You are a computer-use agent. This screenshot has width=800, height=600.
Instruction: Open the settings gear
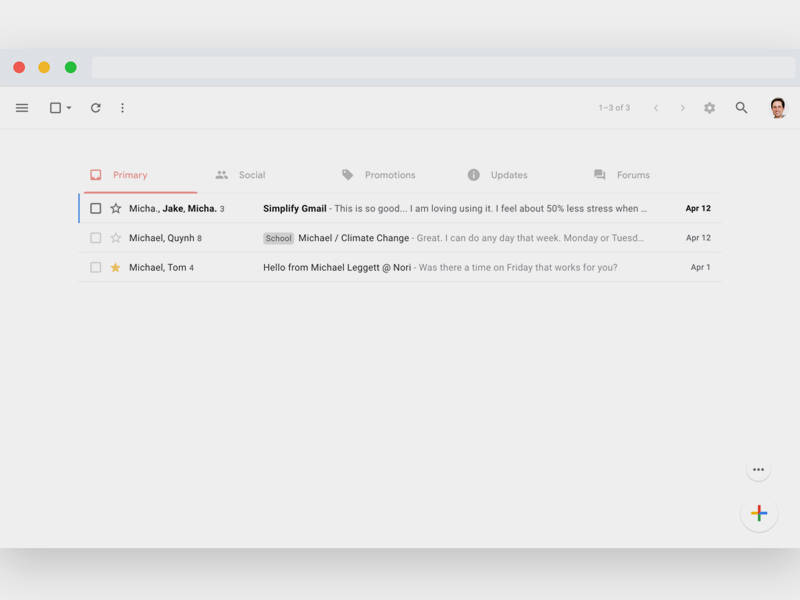(709, 108)
